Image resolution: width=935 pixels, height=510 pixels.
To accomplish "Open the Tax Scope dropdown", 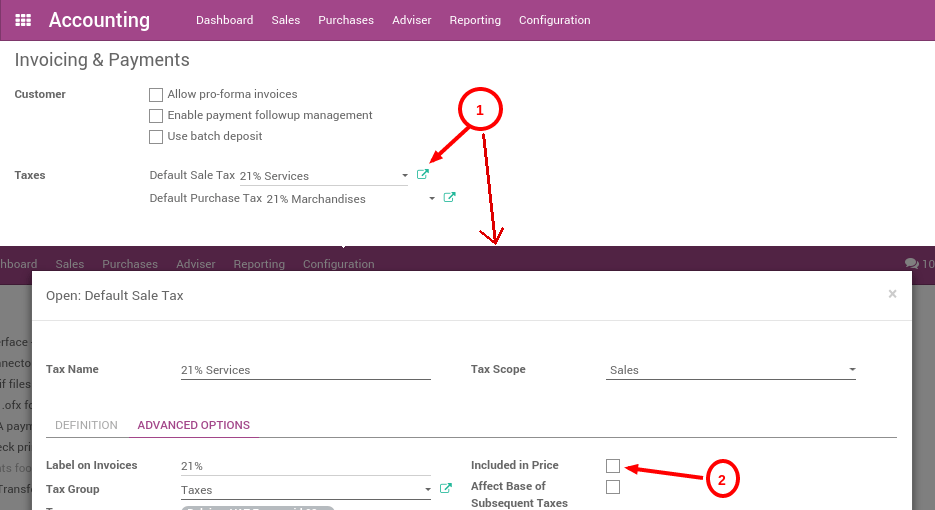I will [851, 370].
